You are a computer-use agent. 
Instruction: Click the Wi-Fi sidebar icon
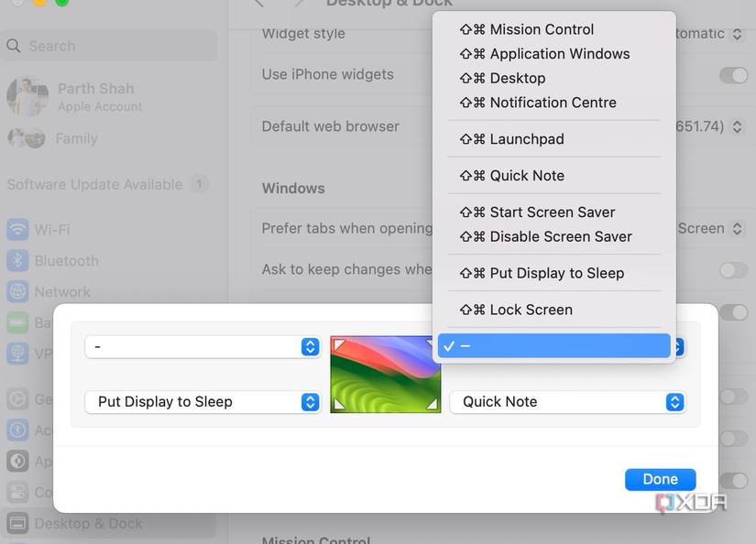click(17, 229)
